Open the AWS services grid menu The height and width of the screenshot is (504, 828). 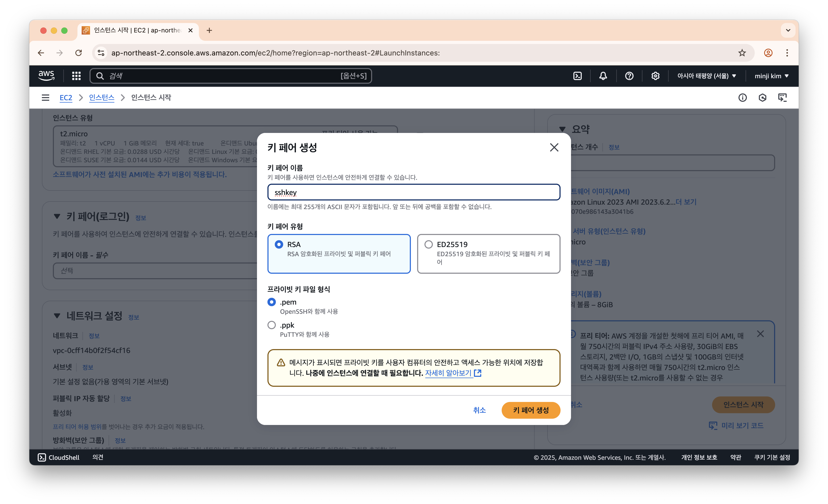76,76
